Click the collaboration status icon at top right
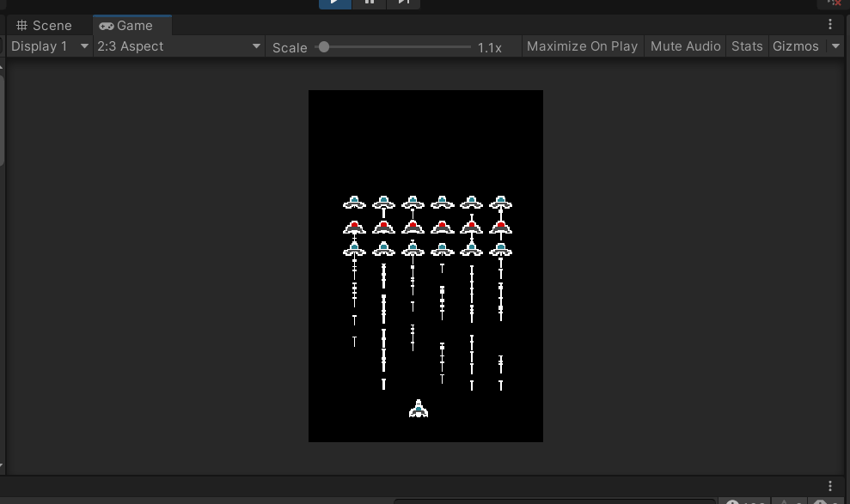This screenshot has height=504, width=850. 833,3
